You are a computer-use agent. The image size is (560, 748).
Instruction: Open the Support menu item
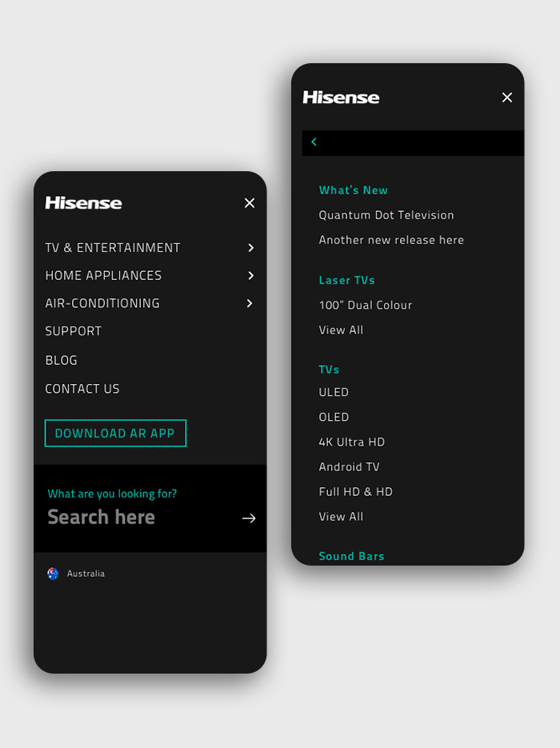(74, 331)
